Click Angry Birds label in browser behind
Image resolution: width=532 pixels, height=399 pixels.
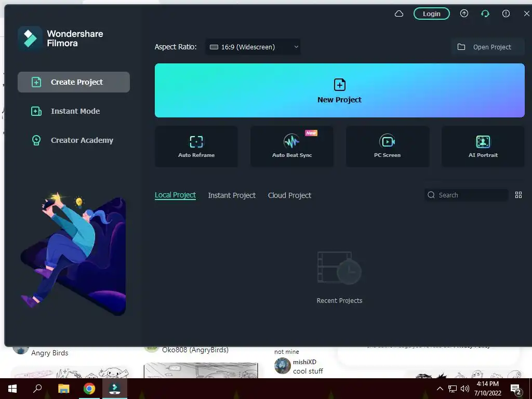tap(49, 353)
